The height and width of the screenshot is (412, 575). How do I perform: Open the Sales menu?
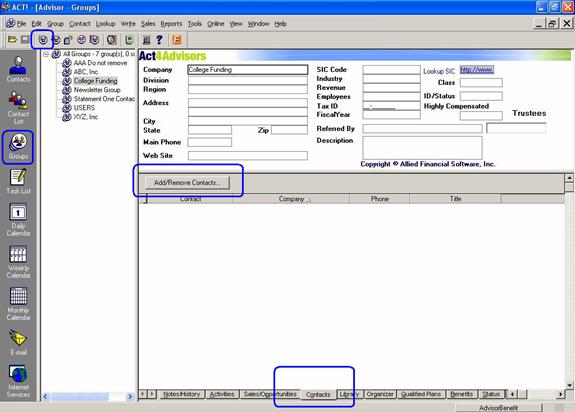[148, 24]
